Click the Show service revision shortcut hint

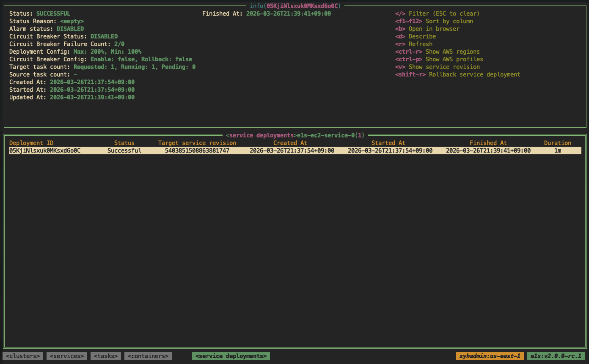(438, 67)
